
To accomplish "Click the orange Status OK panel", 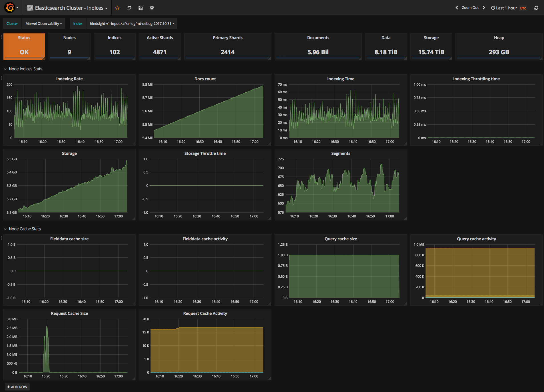I will [x=24, y=46].
